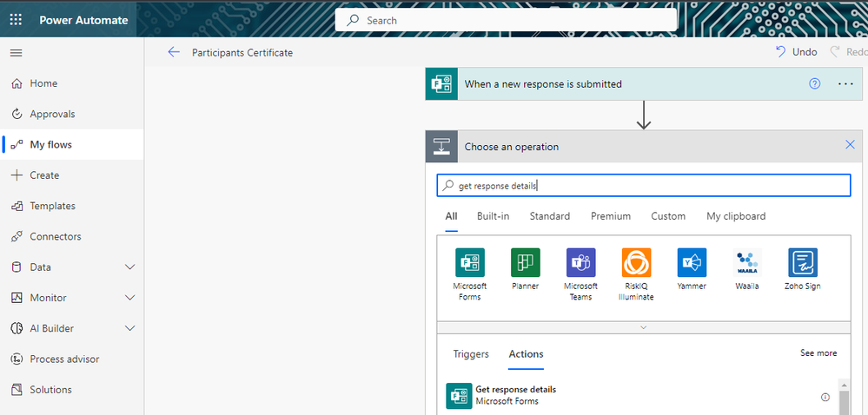Open When a new response is submitted
This screenshot has height=415, width=868.
[643, 84]
